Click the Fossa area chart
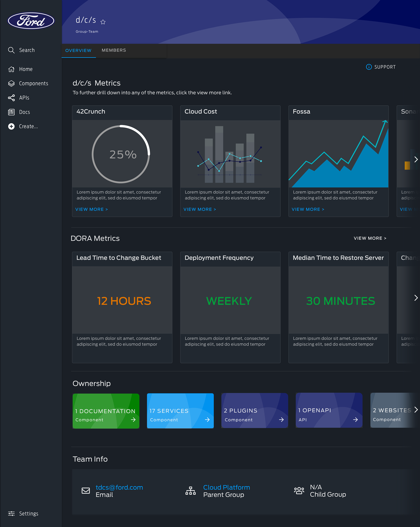420x527 pixels. (338, 154)
